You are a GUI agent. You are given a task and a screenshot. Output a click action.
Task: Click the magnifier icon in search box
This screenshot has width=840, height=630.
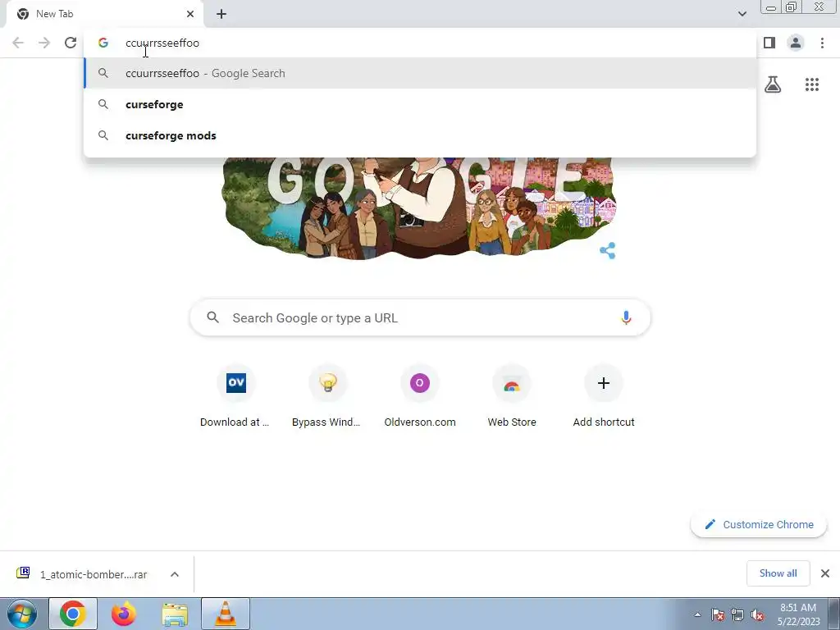(212, 317)
